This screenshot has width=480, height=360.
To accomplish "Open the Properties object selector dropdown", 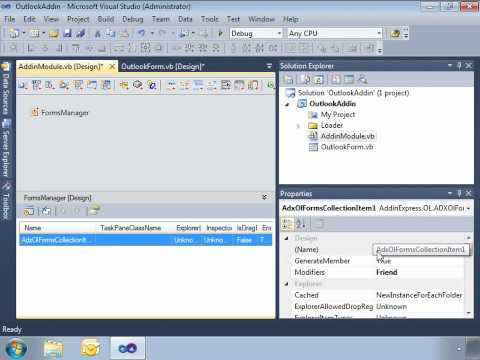I will (x=468, y=208).
